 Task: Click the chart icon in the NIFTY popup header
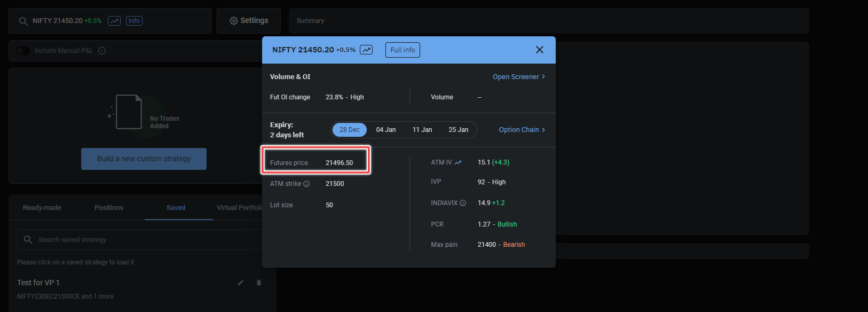click(366, 50)
